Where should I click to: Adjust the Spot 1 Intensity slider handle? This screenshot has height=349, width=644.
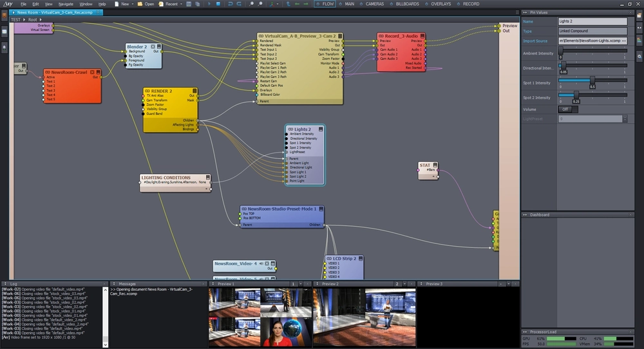(x=592, y=80)
